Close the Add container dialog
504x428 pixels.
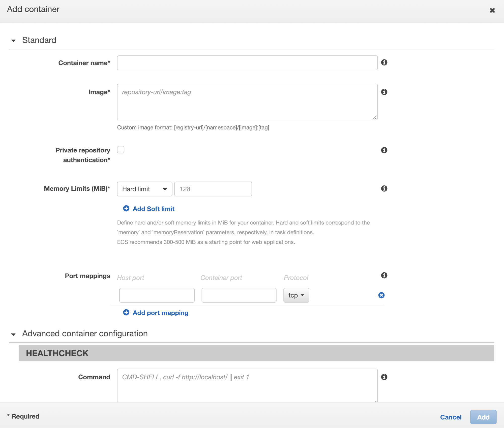[x=492, y=11]
